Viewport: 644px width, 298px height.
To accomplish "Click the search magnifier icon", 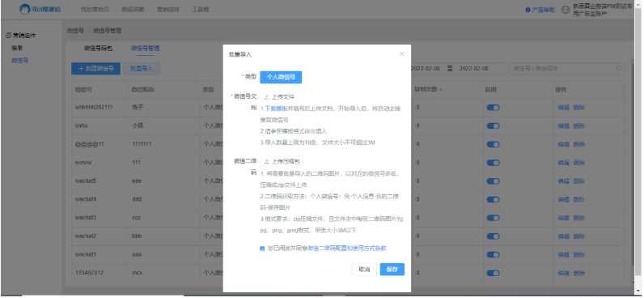I will [619, 69].
